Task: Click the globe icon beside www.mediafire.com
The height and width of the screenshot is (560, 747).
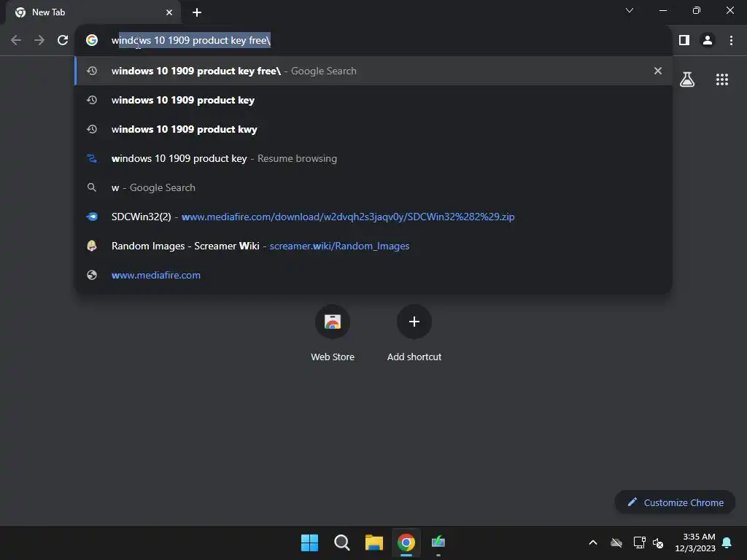Action: click(x=92, y=275)
